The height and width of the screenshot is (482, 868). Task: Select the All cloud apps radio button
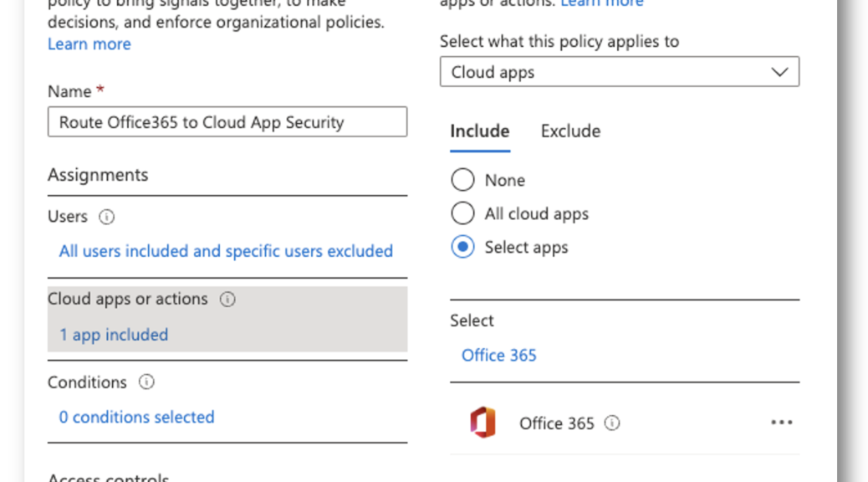pos(462,213)
